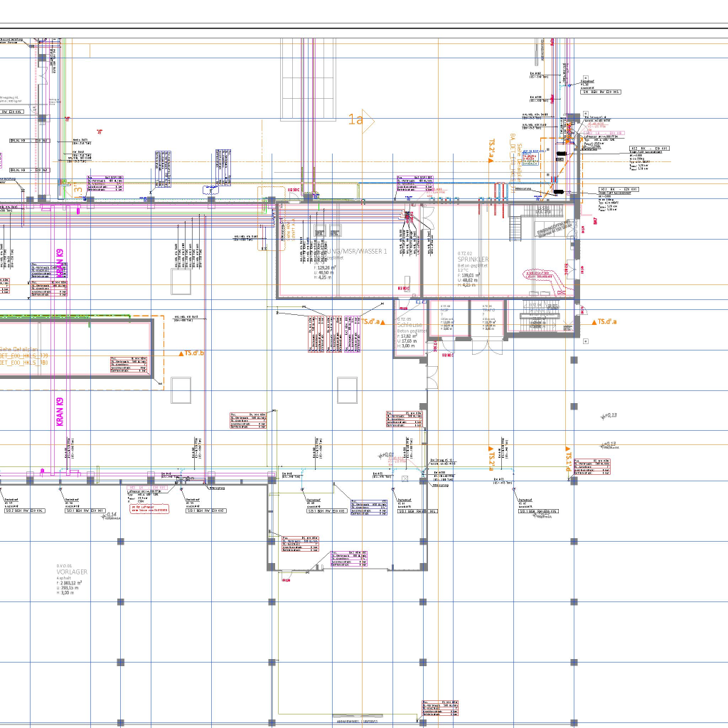Click the TS.d'.a marker left of Schleuse

(x=373, y=322)
